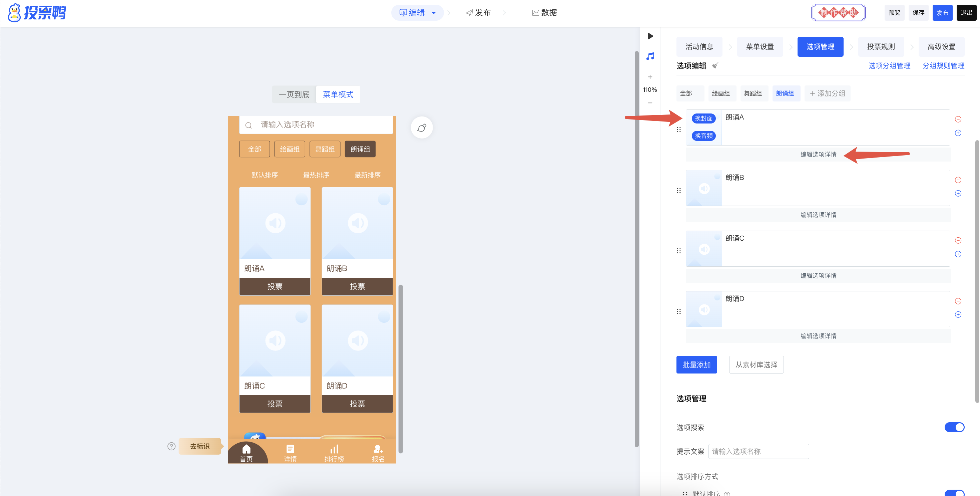Delete option 朗诵A with red minus
The width and height of the screenshot is (980, 496).
tap(958, 119)
